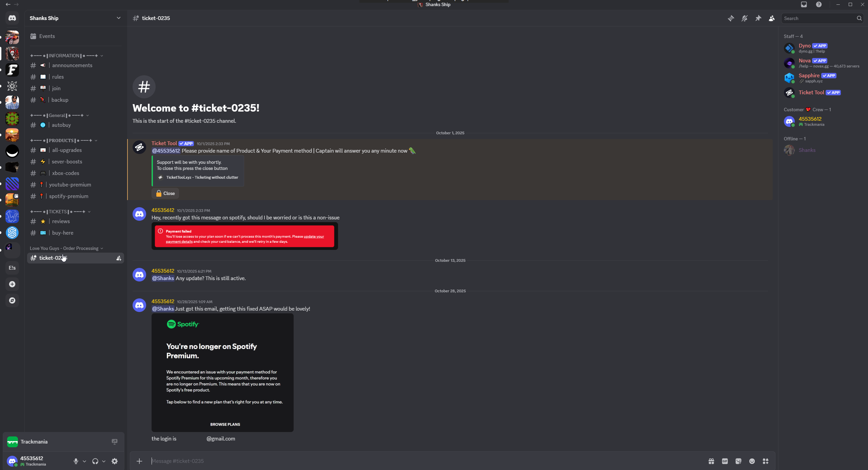Open the Threads icon in channel header
The height and width of the screenshot is (470, 868).
(731, 18)
